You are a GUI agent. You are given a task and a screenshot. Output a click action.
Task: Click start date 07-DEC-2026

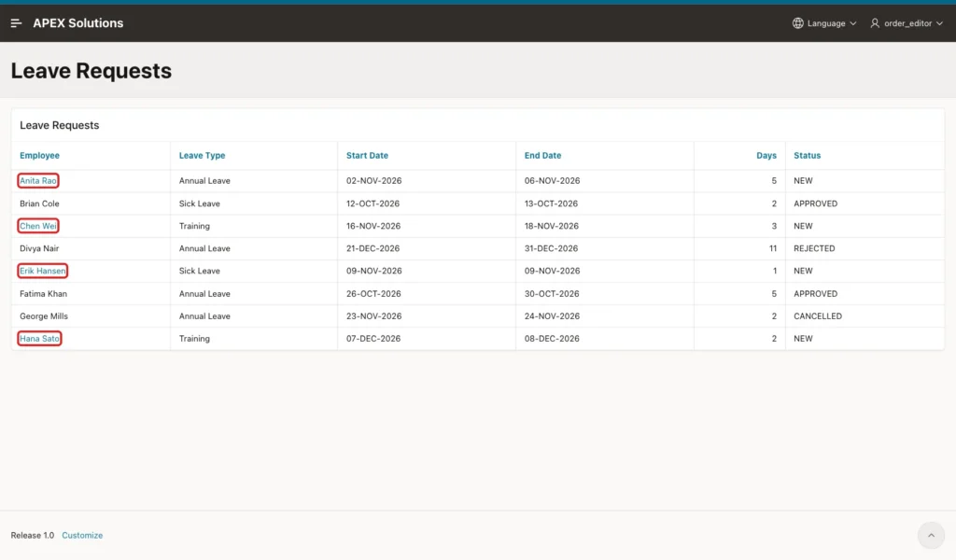[373, 338]
